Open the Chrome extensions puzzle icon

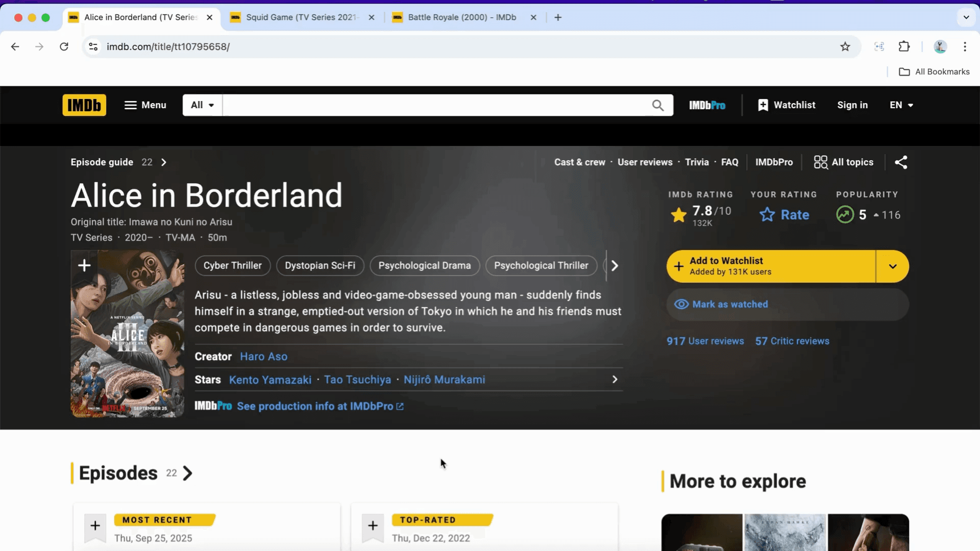pyautogui.click(x=904, y=46)
